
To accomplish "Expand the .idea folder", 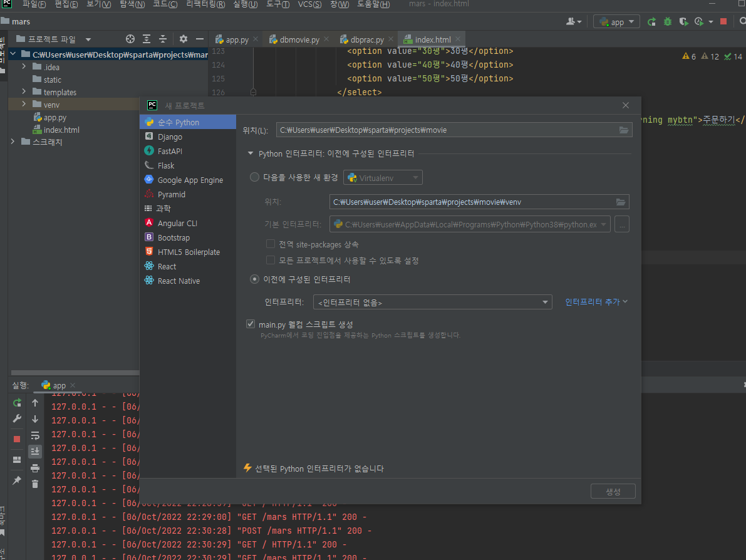I will [24, 66].
